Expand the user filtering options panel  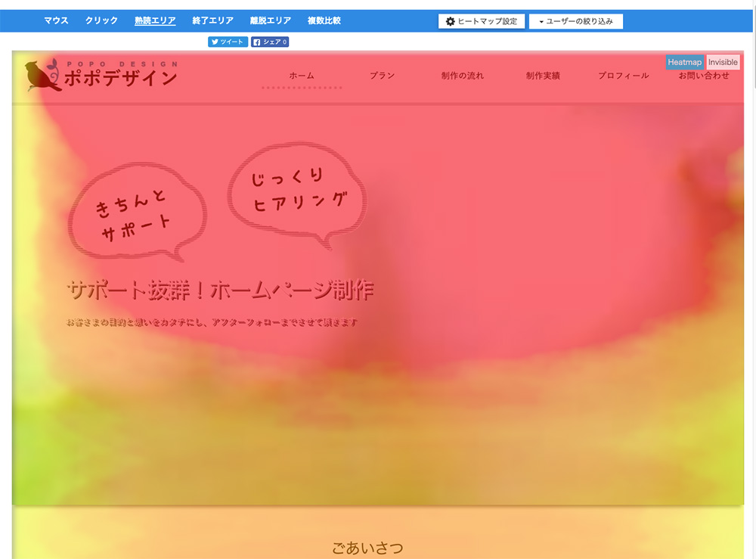coord(576,20)
